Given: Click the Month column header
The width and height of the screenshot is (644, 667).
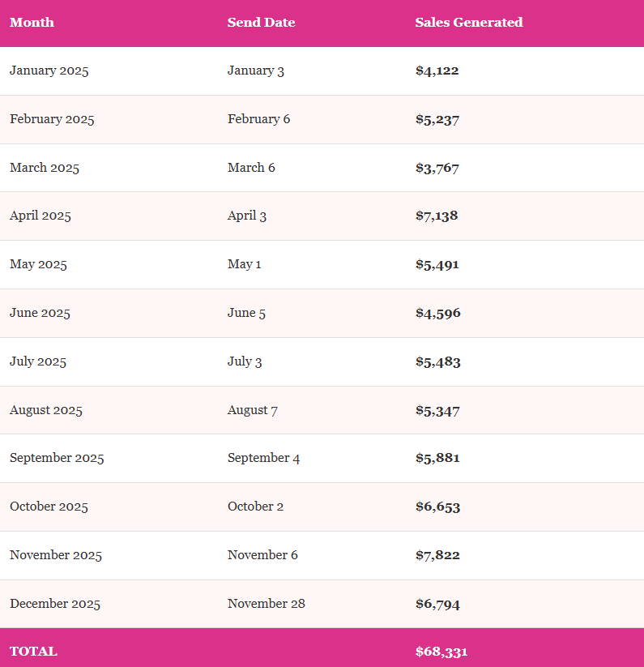Looking at the screenshot, I should pos(32,23).
